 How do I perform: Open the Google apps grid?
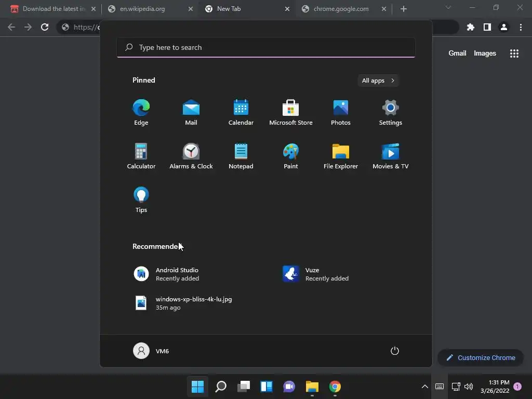pos(514,54)
